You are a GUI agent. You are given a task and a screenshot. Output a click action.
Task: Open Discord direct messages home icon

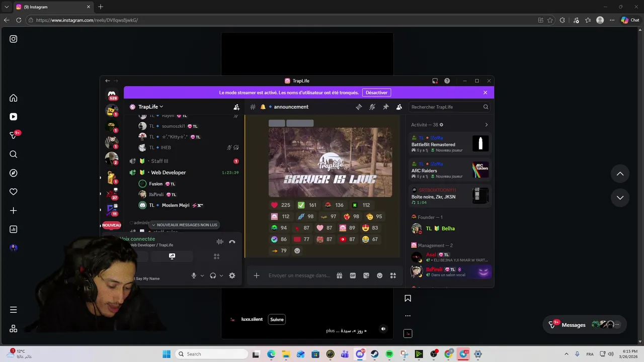(x=112, y=95)
